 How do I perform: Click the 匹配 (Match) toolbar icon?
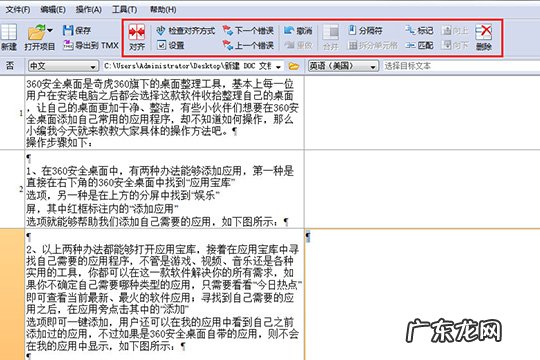click(x=410, y=45)
